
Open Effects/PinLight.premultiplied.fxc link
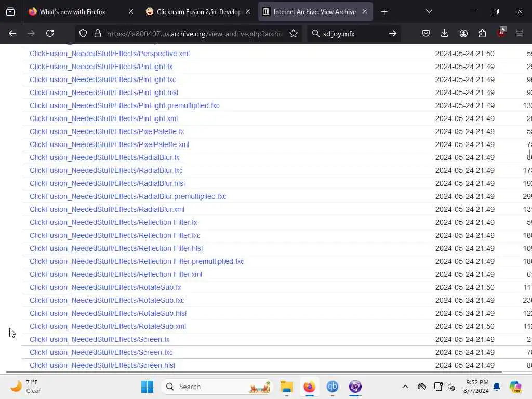124,105
